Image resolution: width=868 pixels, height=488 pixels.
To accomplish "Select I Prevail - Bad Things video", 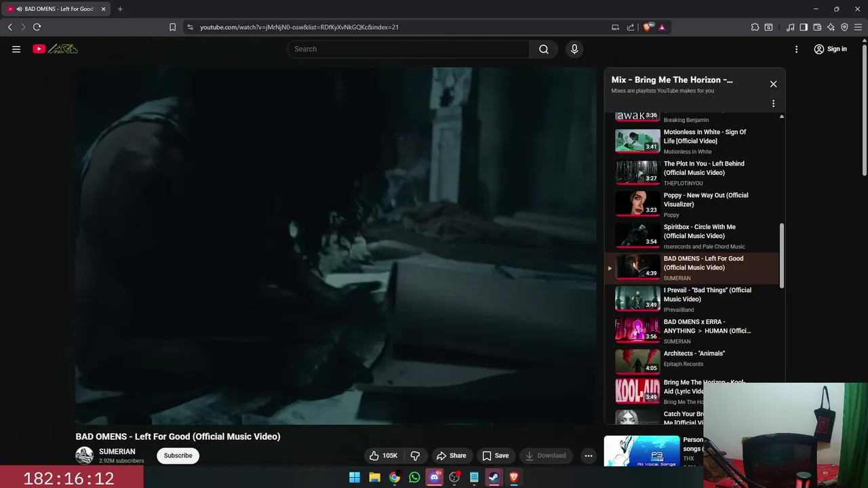I will click(x=692, y=299).
